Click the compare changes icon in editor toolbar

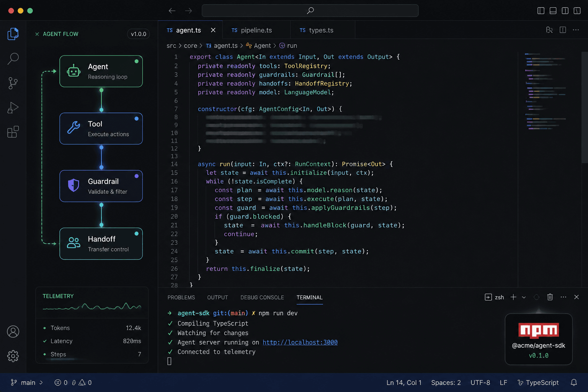click(549, 30)
